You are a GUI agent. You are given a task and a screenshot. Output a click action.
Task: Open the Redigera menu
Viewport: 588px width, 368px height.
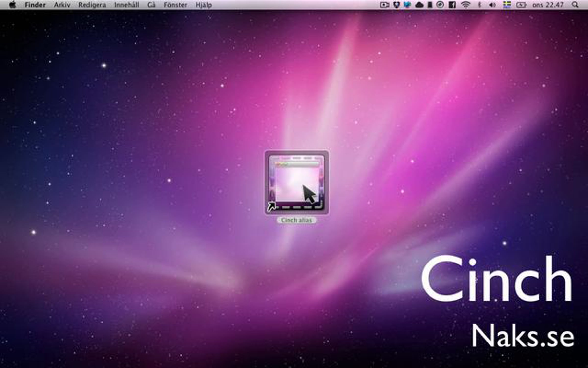pyautogui.click(x=92, y=5)
